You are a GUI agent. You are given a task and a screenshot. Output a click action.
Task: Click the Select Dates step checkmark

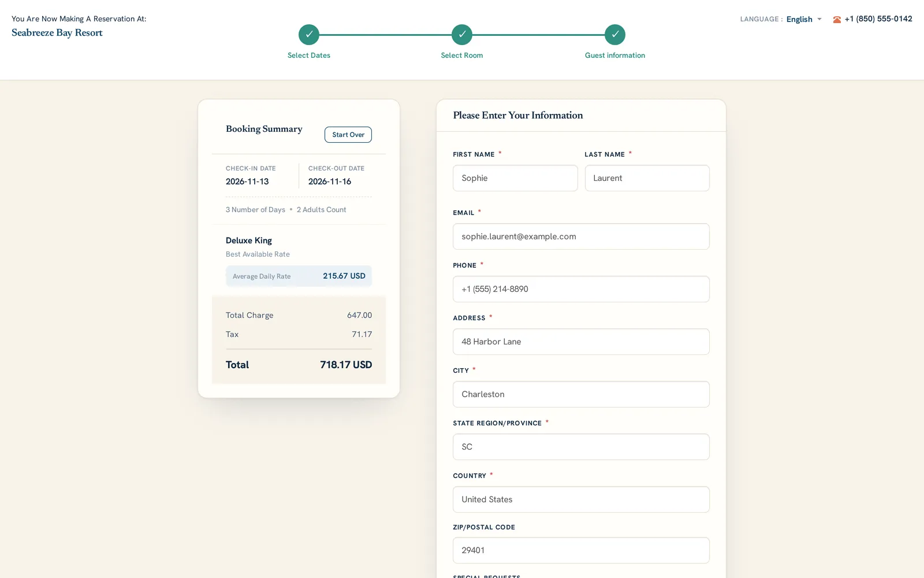click(x=309, y=35)
